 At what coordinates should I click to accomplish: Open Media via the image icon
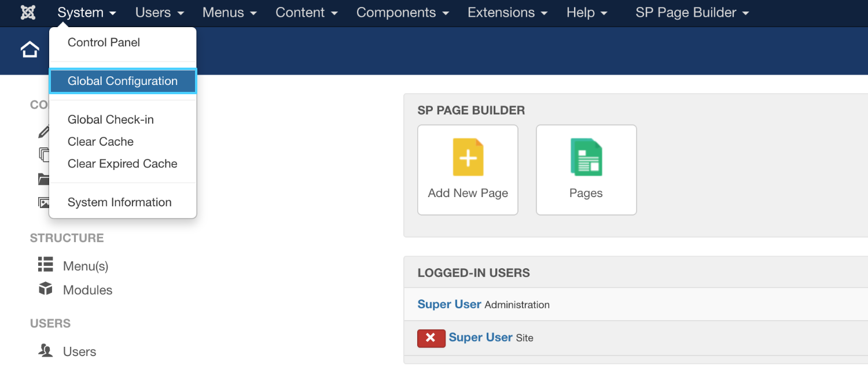click(43, 202)
